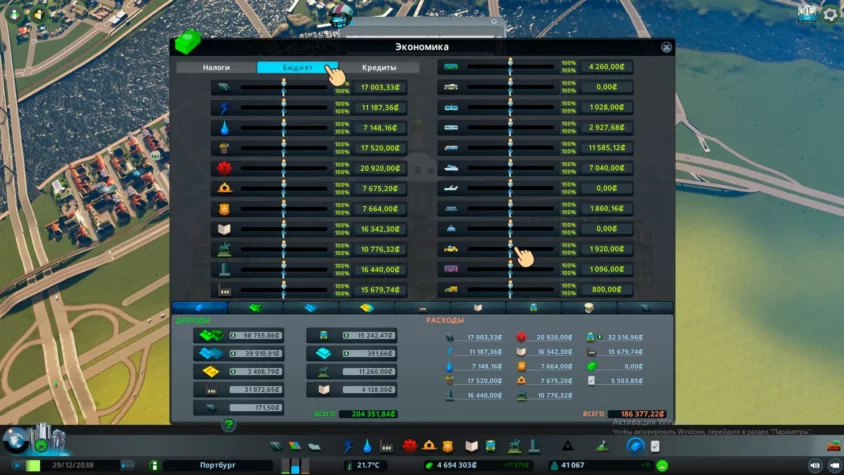Open the Unique buildings tower menu in toolbar
This screenshot has height=475, width=844.
point(534,446)
